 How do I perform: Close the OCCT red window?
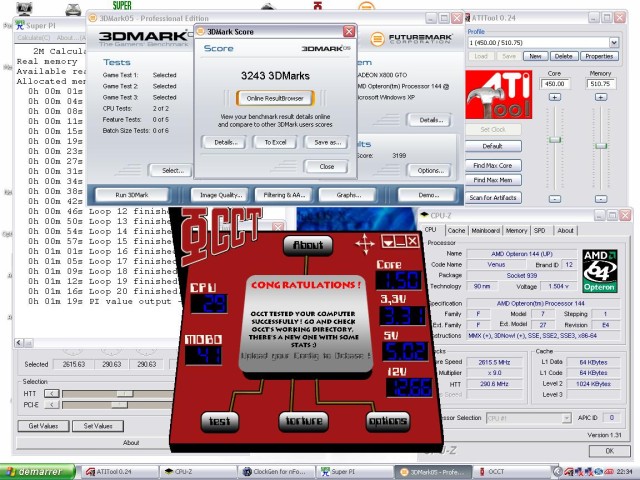tap(413, 241)
